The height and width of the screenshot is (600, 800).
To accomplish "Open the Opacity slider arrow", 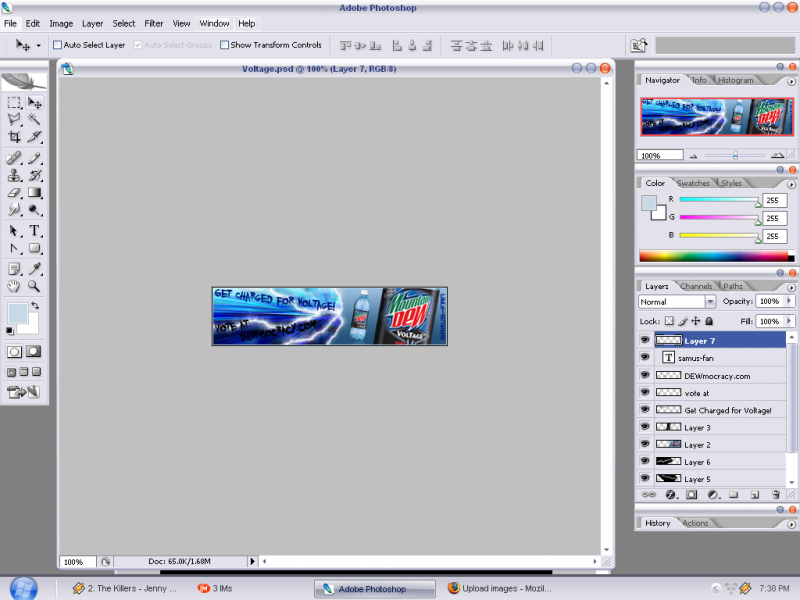I will pos(789,301).
